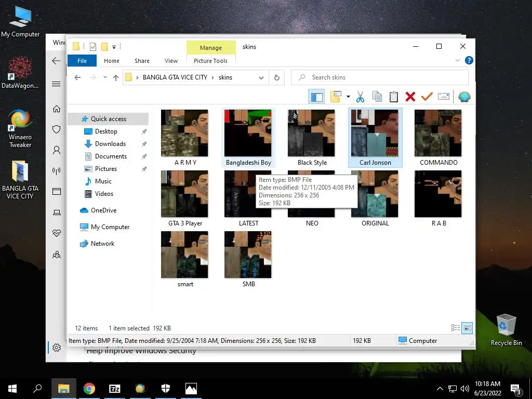Toggle the navigation pane toolbar button
The height and width of the screenshot is (399, 532).
point(316,97)
